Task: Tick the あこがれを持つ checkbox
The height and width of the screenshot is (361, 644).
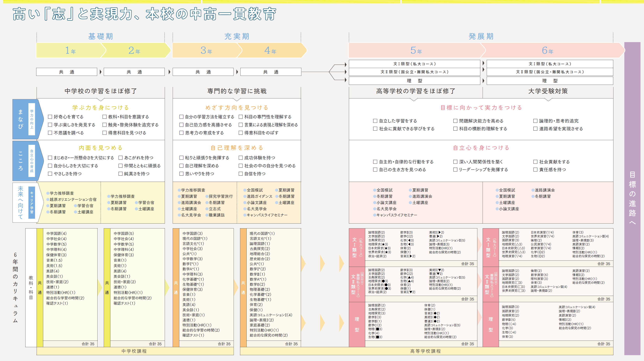Action: click(121, 158)
